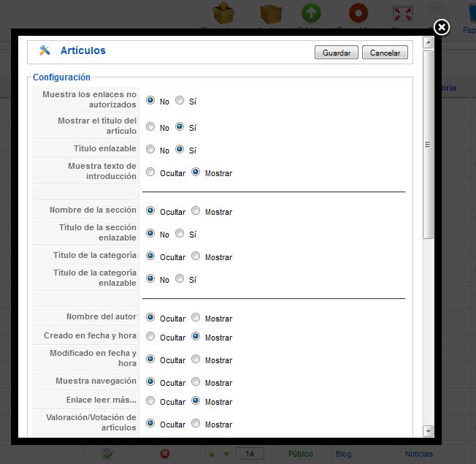Click the Configuración section heading

pos(61,77)
